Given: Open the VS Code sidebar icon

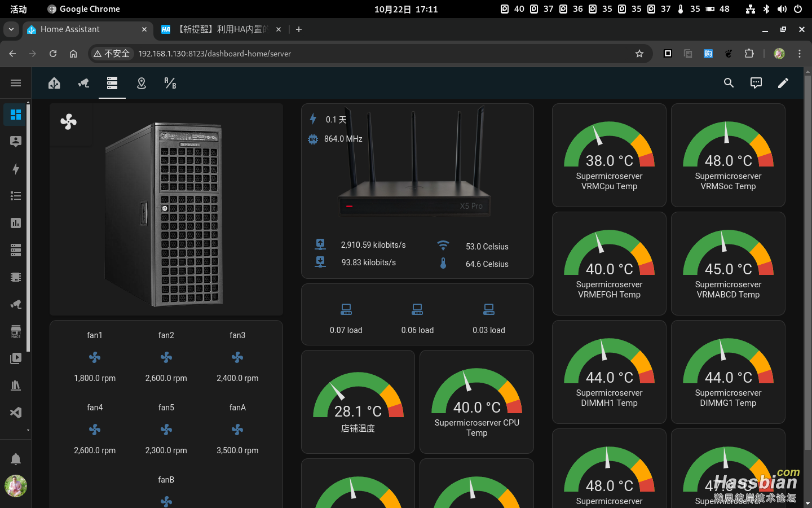Looking at the screenshot, I should pyautogui.click(x=16, y=413).
